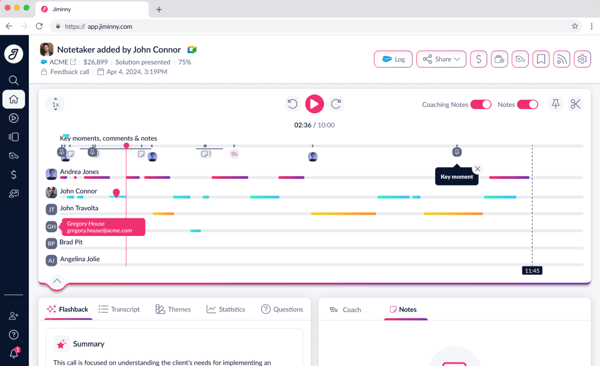Bookmark this call with the bookmark icon
The width and height of the screenshot is (600, 366).
[541, 59]
